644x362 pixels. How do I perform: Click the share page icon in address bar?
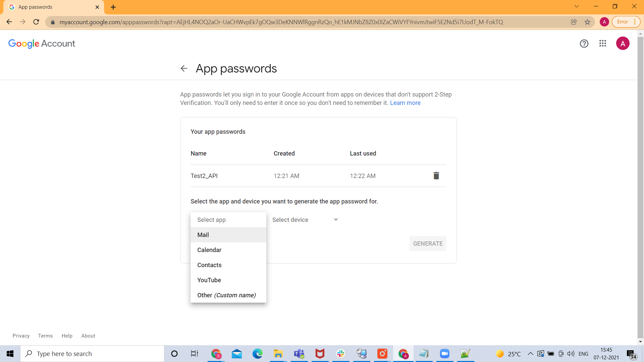[x=574, y=22]
